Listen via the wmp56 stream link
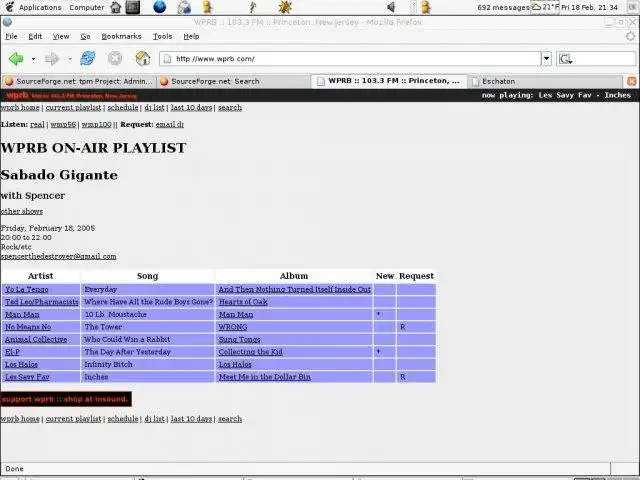The width and height of the screenshot is (640, 480). (63, 124)
